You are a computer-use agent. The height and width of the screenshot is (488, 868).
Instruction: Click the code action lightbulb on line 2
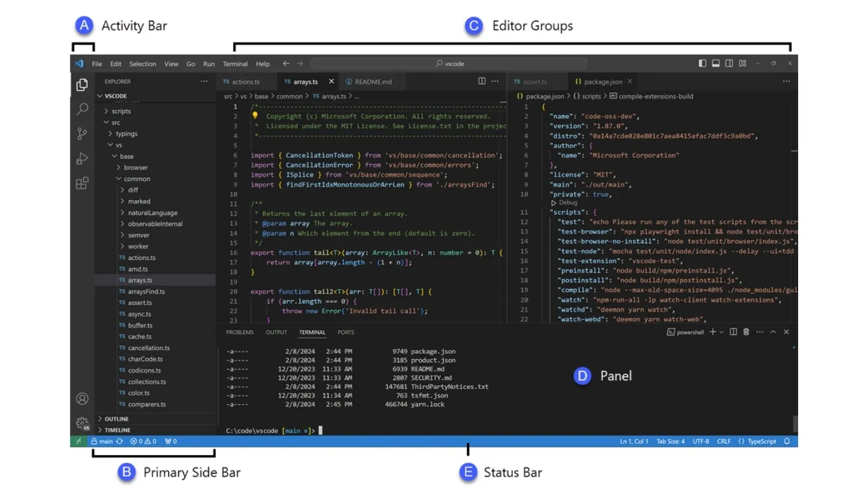coord(255,116)
